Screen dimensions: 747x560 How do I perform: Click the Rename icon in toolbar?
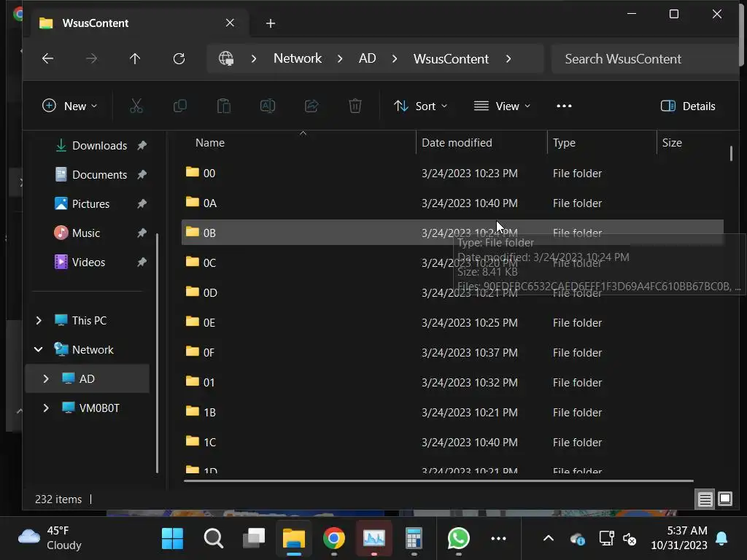(x=268, y=106)
